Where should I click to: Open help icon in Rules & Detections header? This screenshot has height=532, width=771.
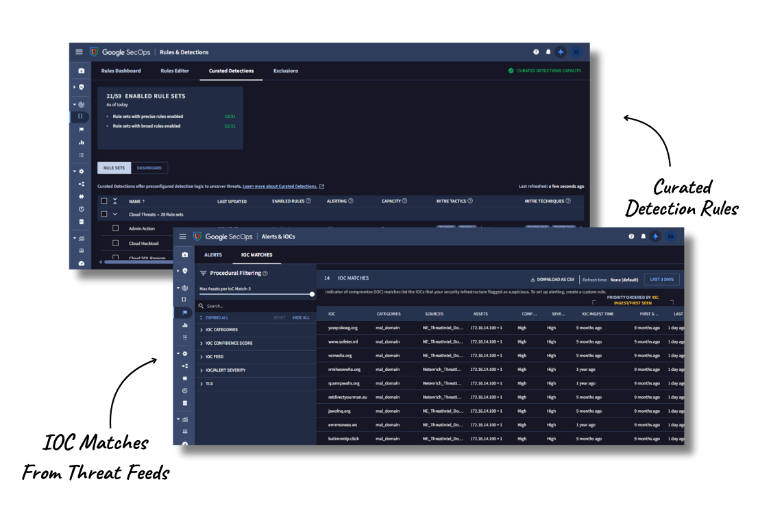[x=536, y=51]
